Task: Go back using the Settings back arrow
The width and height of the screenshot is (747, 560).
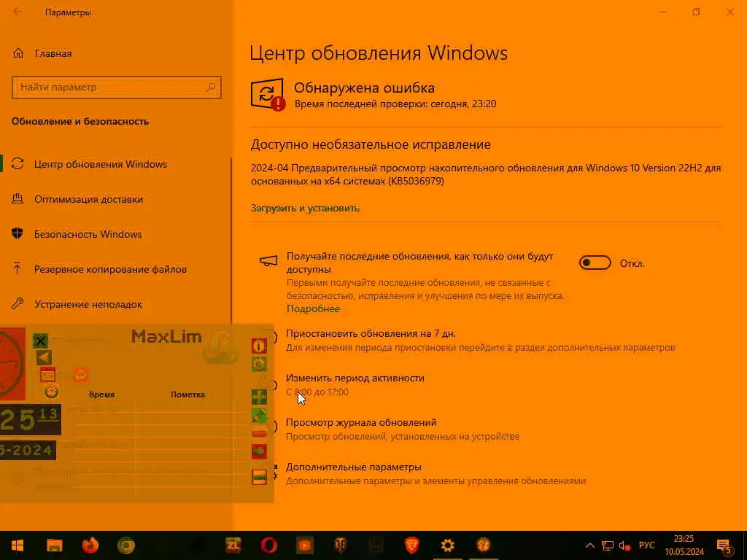Action: [x=18, y=12]
